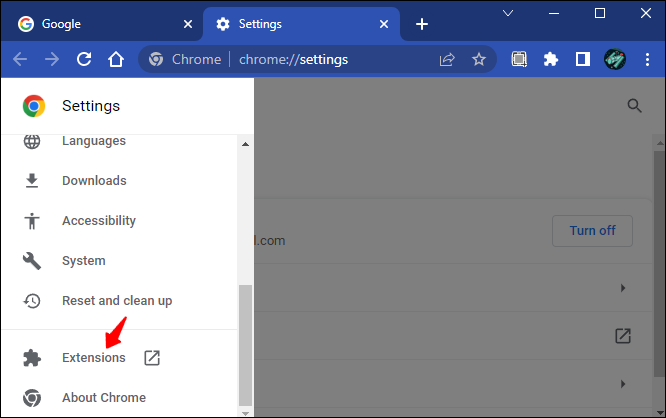Open the new tab plus button
The image size is (666, 418).
[422, 24]
